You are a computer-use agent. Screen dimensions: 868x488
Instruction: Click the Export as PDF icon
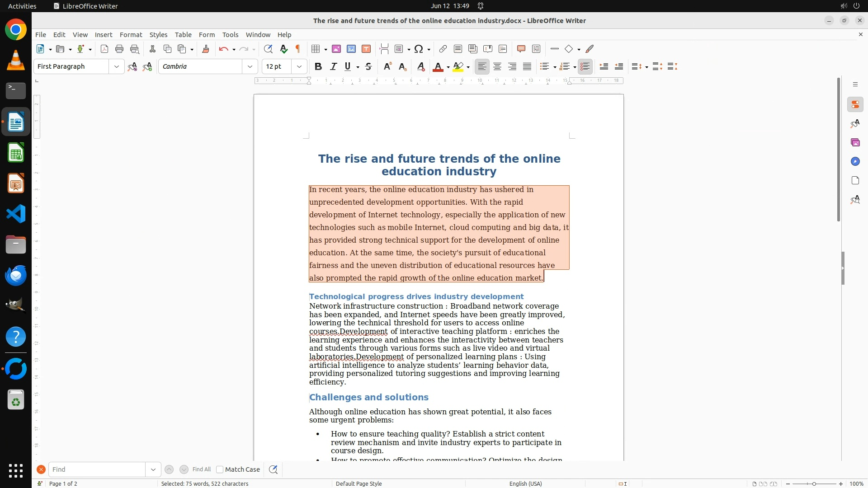[x=104, y=49]
